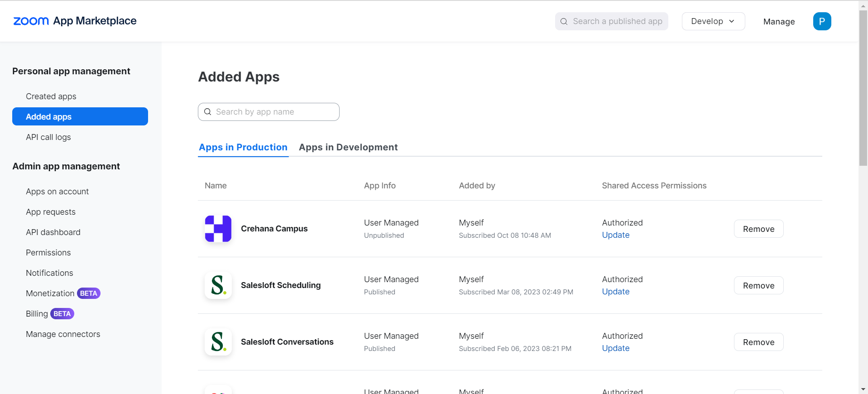Viewport: 868px width, 394px height.
Task: Click the vertical page scrollbar thumb
Action: coord(863,88)
